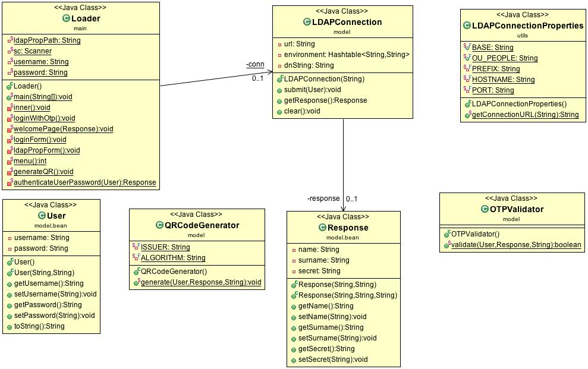Click the static final icon of PORT: String
The width and height of the screenshot is (588, 369).
[x=467, y=90]
